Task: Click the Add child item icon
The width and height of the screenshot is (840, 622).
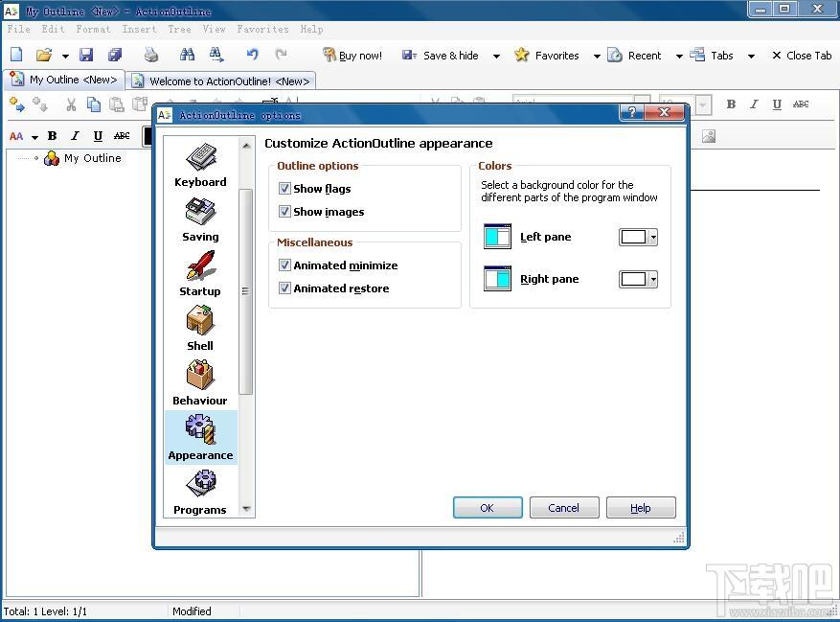Action: point(40,104)
